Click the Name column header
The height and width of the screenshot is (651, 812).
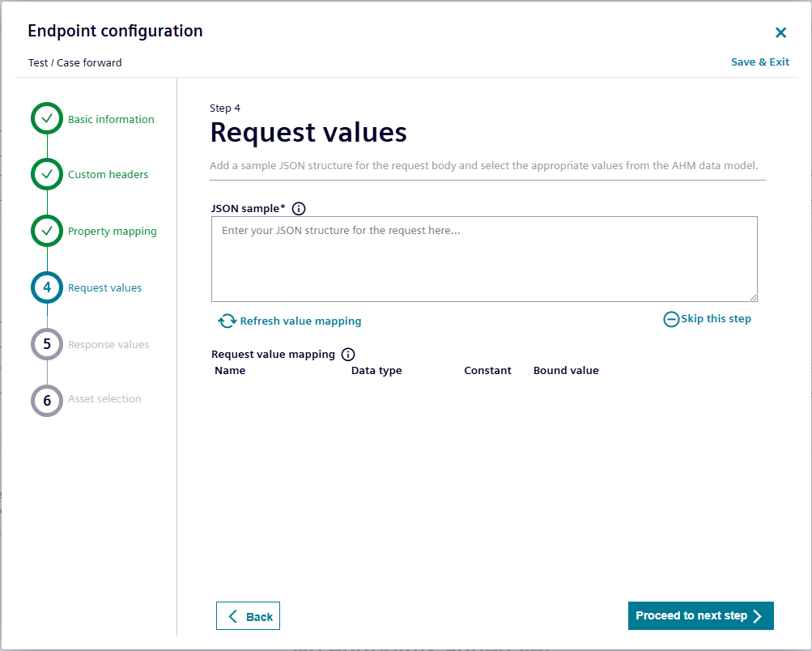coord(230,371)
